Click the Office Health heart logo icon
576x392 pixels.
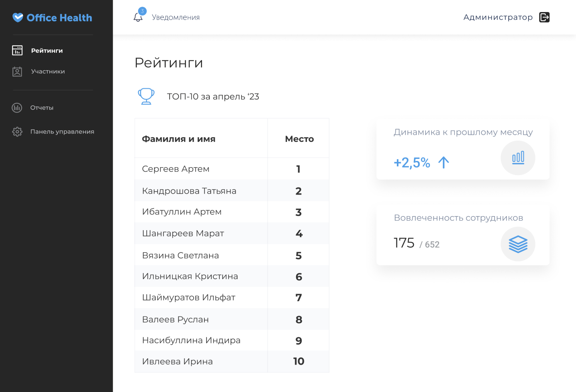[18, 17]
